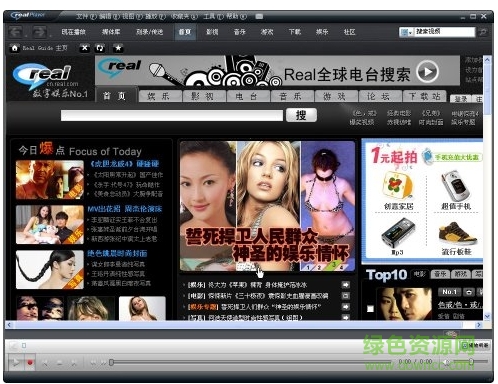This screenshot has height=384, width=498.
Task: Open the 播放(P) menu
Action: click(x=155, y=16)
